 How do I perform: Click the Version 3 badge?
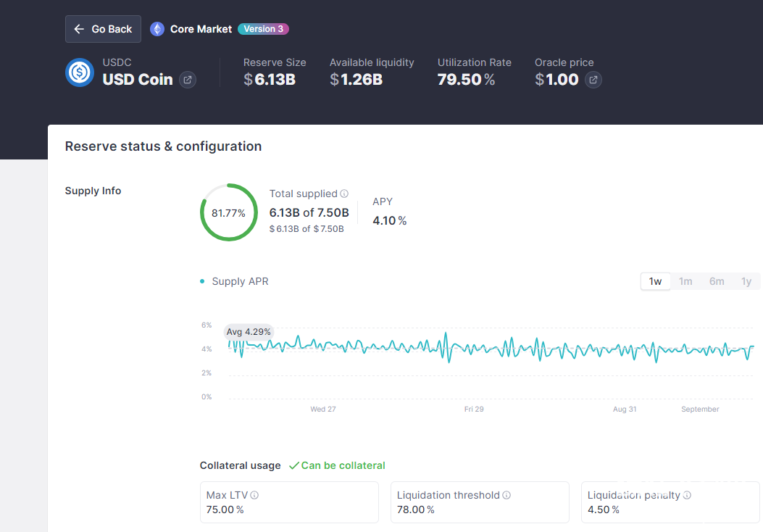[x=263, y=29]
